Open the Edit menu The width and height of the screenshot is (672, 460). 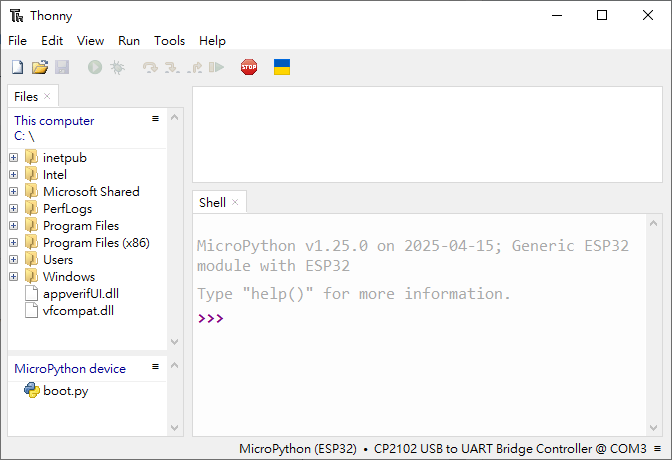click(52, 41)
